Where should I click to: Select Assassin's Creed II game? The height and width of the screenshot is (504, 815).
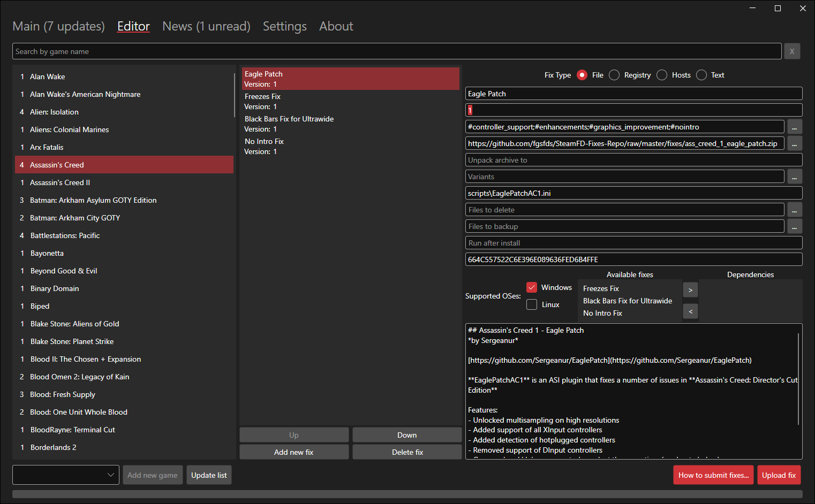[124, 182]
